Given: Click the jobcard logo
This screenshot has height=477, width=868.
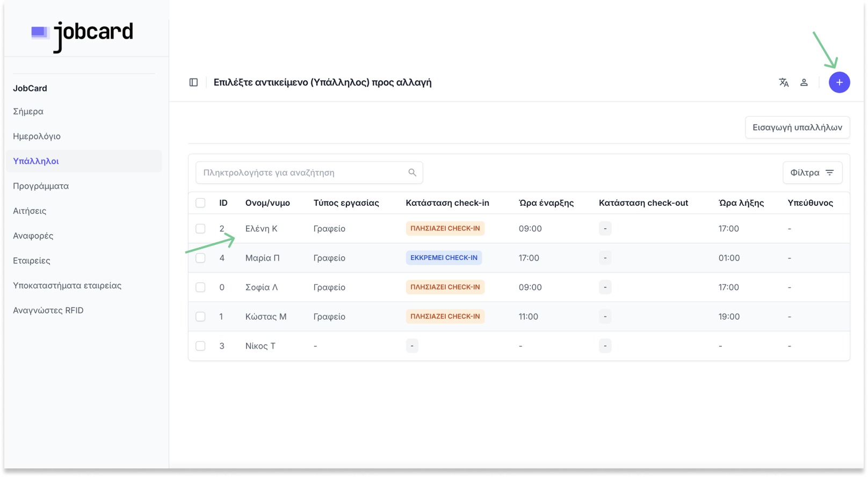Looking at the screenshot, I should [82, 35].
